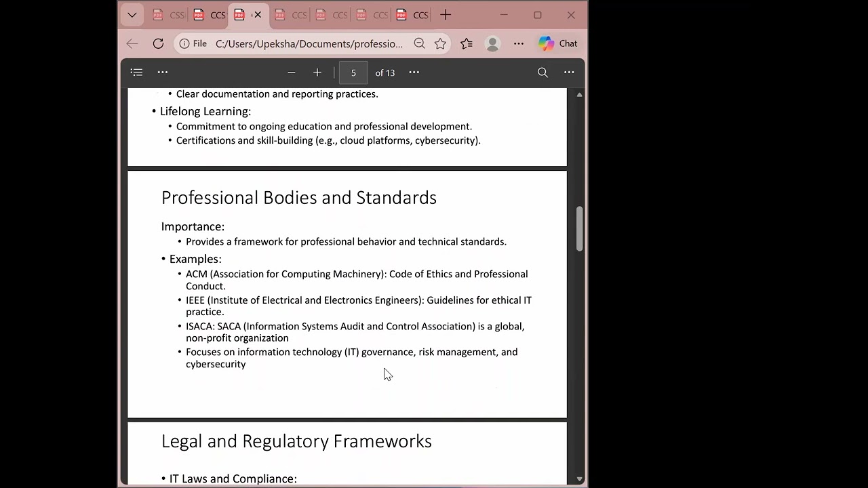Click 'IT Laws and Compliance:' bullet
868x488 pixels.
(233, 479)
